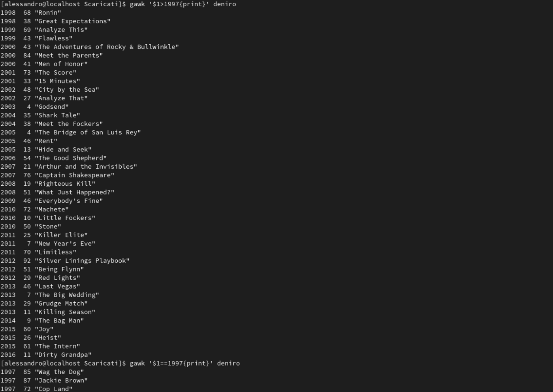Click "The Bridge of San Luis Rey"
Screen dimensions: 553x392
88,132
